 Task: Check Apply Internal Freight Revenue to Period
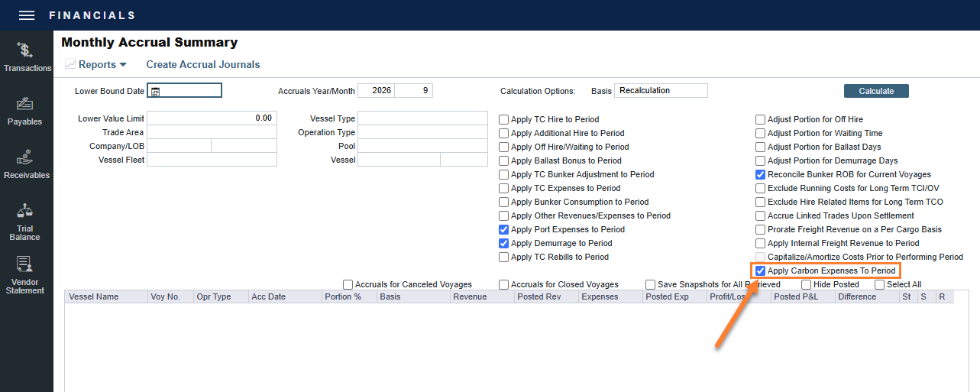point(761,243)
